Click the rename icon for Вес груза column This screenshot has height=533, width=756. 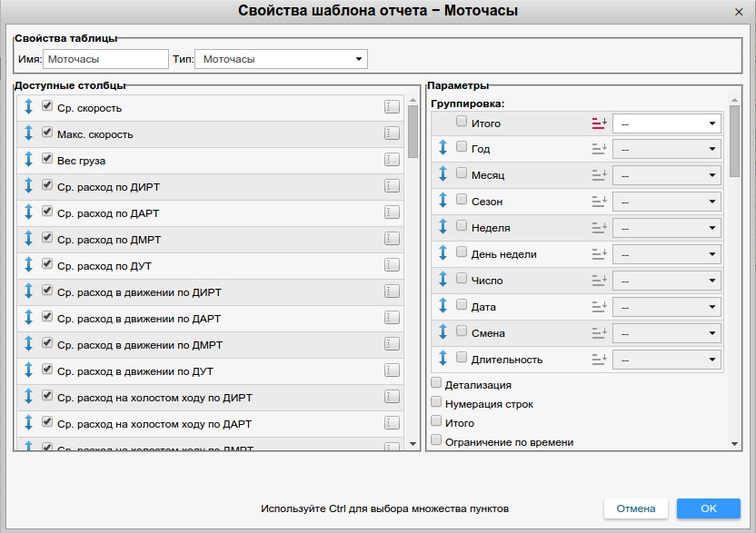click(x=392, y=160)
